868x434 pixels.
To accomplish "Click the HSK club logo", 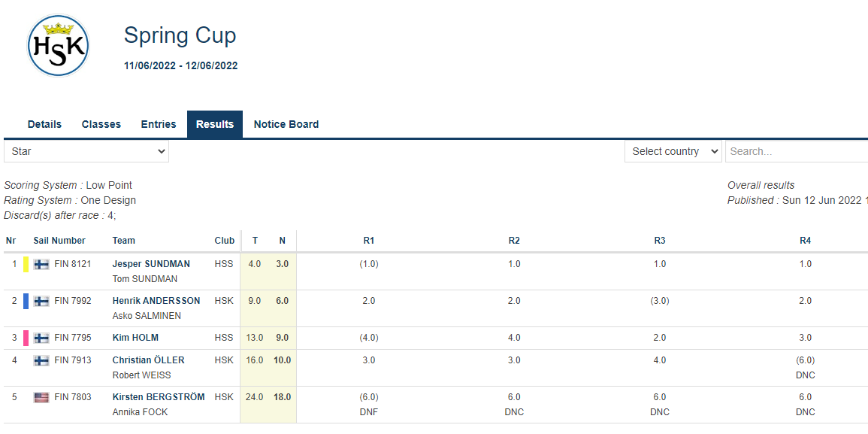I will tap(59, 46).
